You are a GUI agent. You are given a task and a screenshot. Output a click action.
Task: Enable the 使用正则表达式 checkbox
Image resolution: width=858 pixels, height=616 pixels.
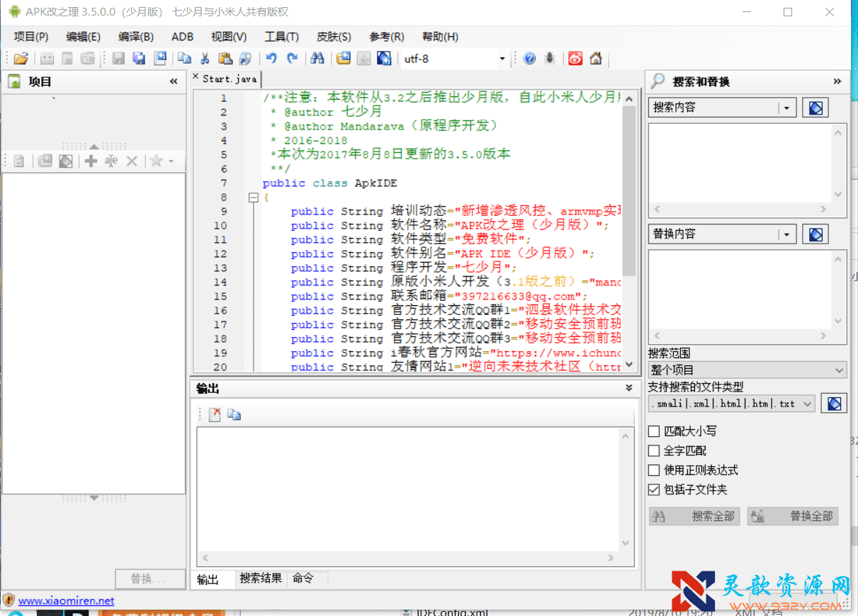[x=654, y=470]
